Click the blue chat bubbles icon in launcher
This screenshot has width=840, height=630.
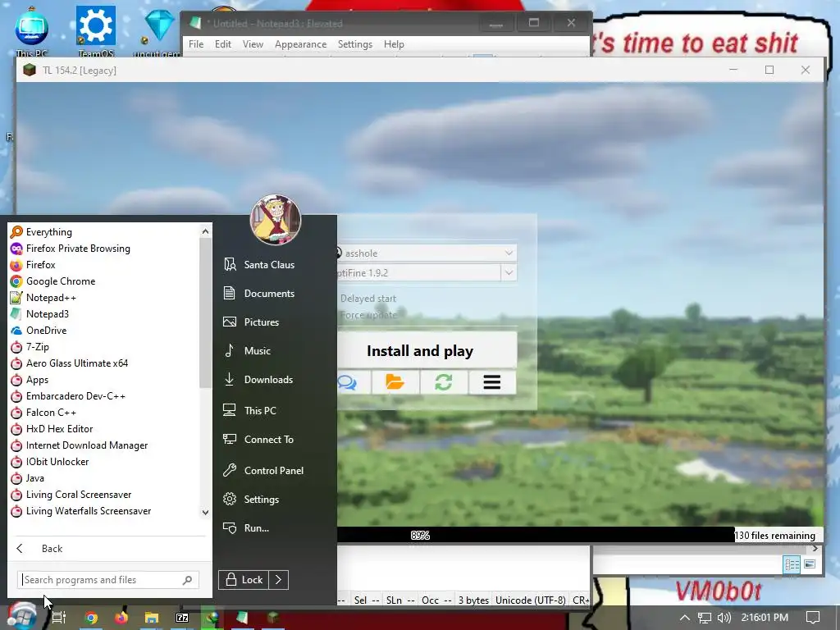click(x=348, y=382)
